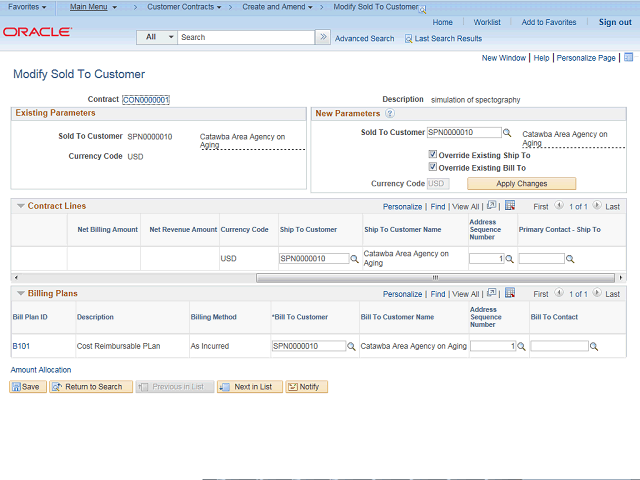The width and height of the screenshot is (640, 480).
Task: Open Contract Lines grid in new window
Action: pyautogui.click(x=491, y=205)
